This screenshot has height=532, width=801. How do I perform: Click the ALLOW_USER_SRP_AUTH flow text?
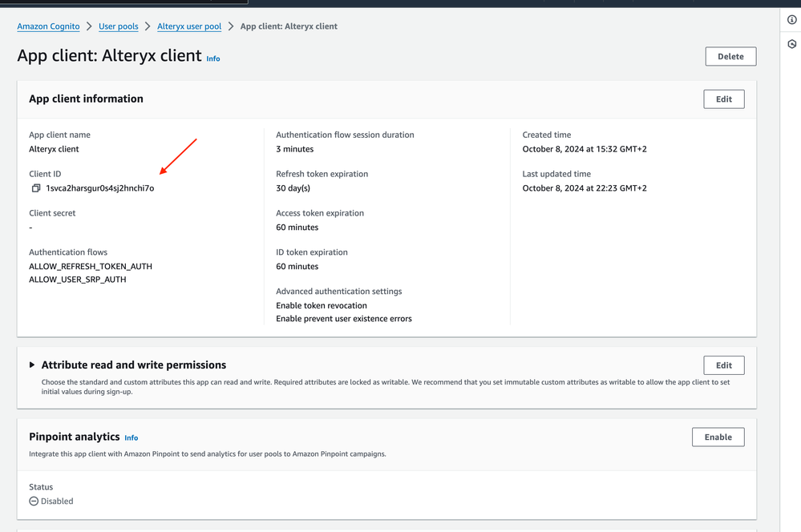78,280
